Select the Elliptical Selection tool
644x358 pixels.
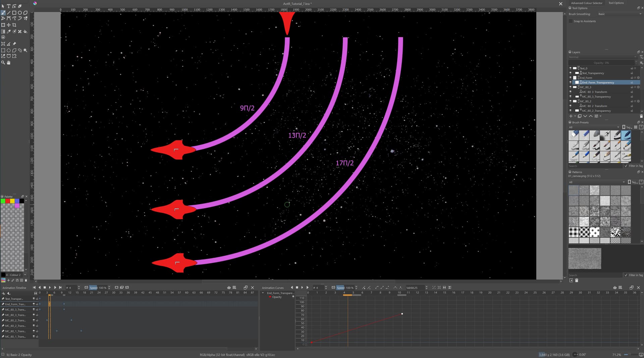coord(9,50)
